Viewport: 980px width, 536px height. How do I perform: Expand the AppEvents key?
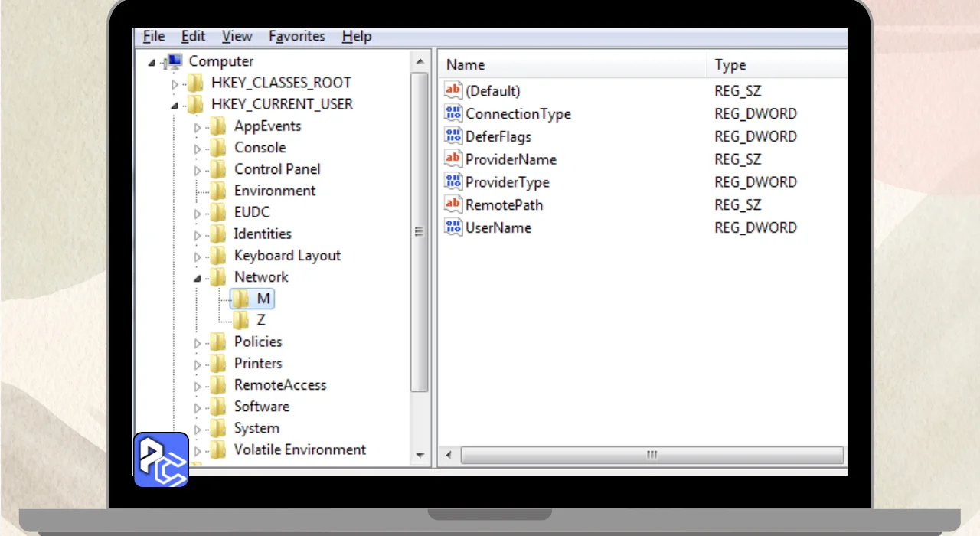[x=198, y=127]
